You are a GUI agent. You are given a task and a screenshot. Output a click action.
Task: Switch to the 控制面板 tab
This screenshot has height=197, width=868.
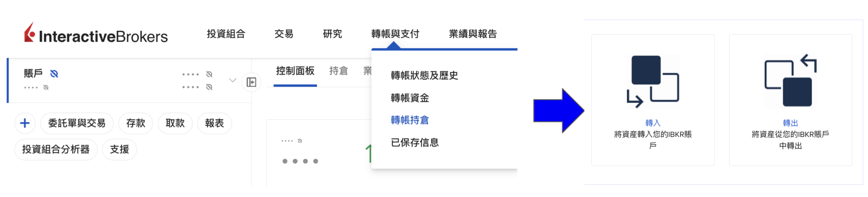tap(295, 71)
